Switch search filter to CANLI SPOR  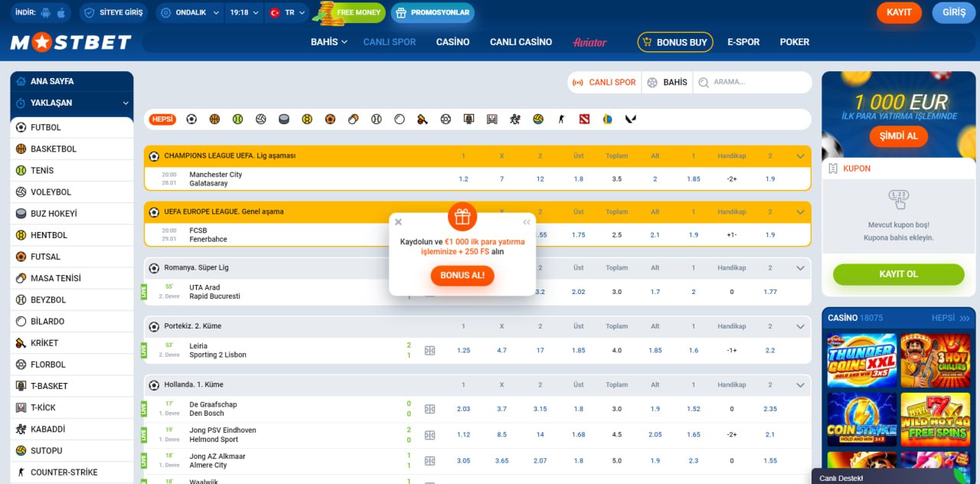click(x=604, y=82)
